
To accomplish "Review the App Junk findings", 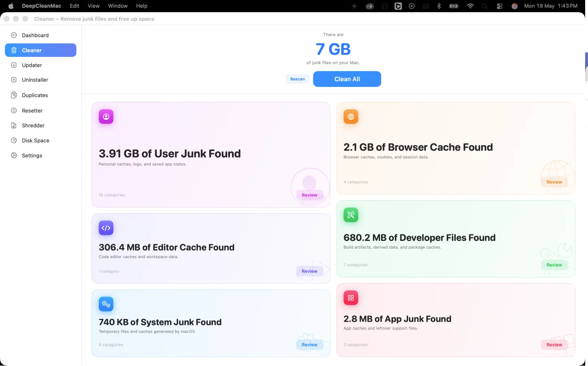I will pyautogui.click(x=554, y=344).
